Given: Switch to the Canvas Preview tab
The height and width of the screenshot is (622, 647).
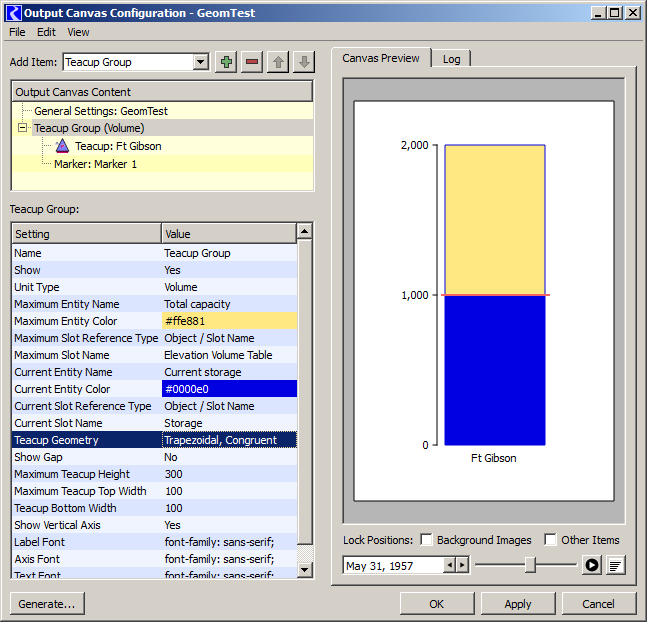Looking at the screenshot, I should coord(381,58).
